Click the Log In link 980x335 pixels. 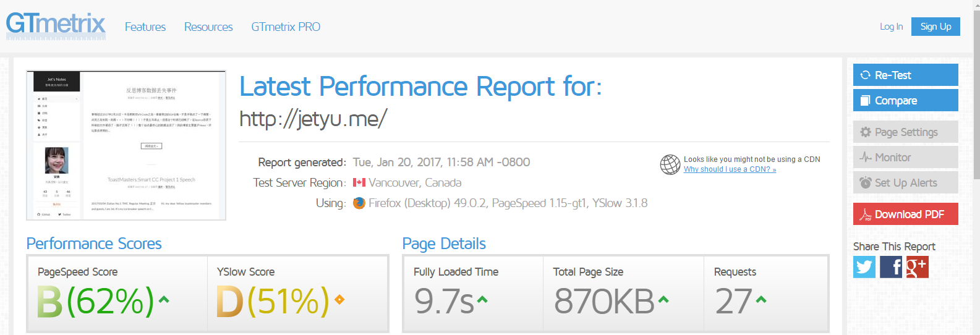891,27
